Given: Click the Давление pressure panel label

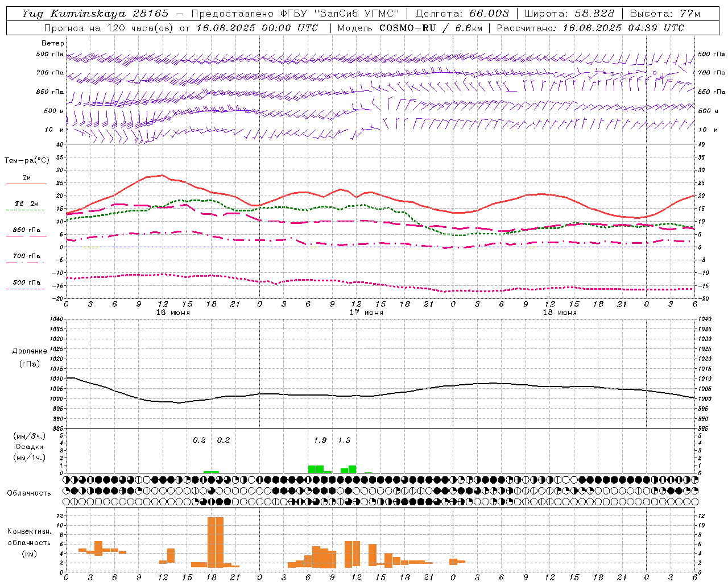Looking at the screenshot, I should (29, 351).
